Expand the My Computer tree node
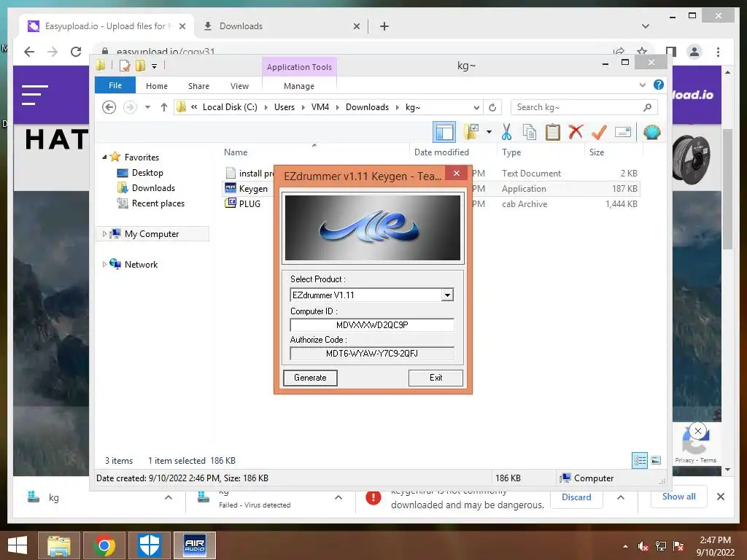This screenshot has width=747, height=560. tap(104, 234)
